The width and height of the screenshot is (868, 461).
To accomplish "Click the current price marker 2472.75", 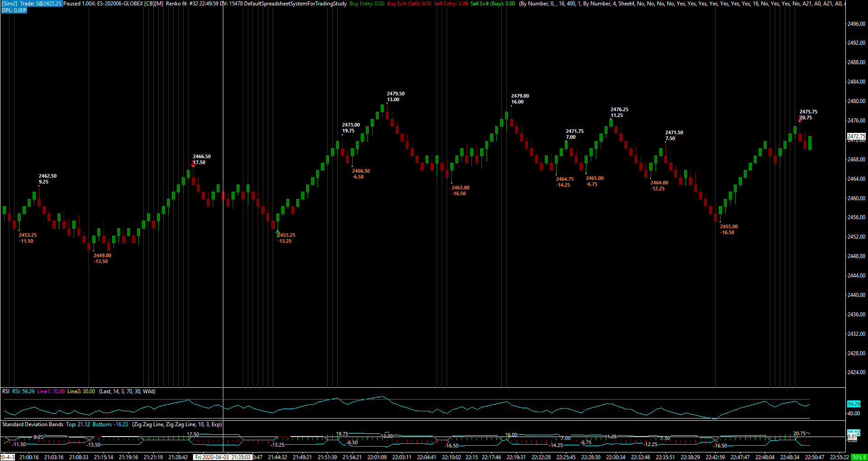I will [x=856, y=136].
